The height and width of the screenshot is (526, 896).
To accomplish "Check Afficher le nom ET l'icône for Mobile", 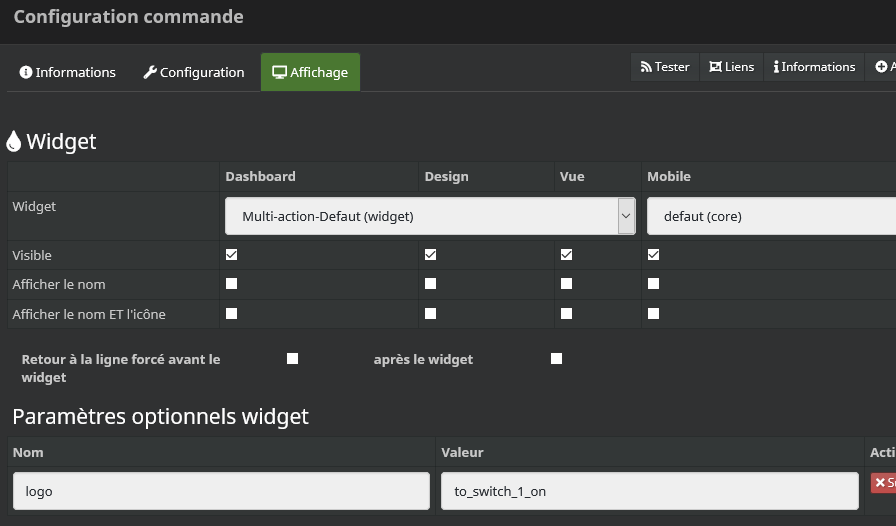I will 654,313.
